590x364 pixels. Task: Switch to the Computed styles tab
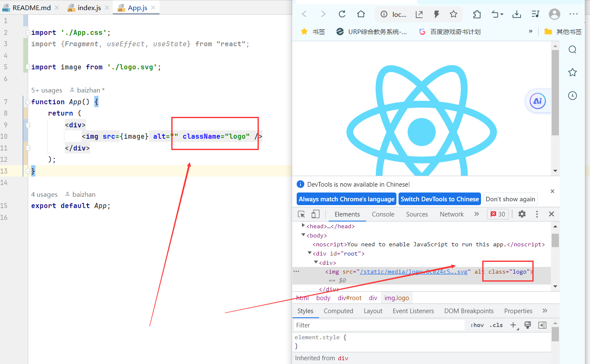(x=338, y=311)
